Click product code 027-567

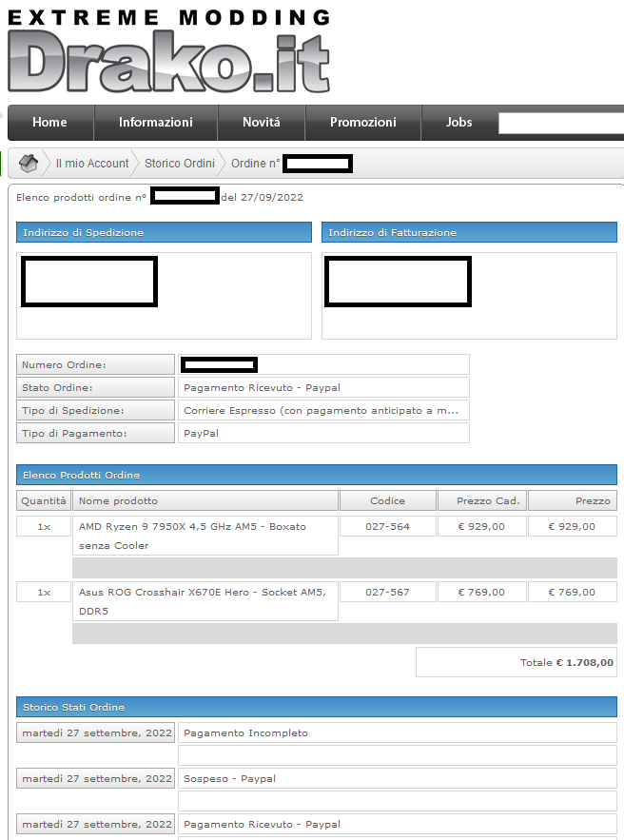click(388, 592)
